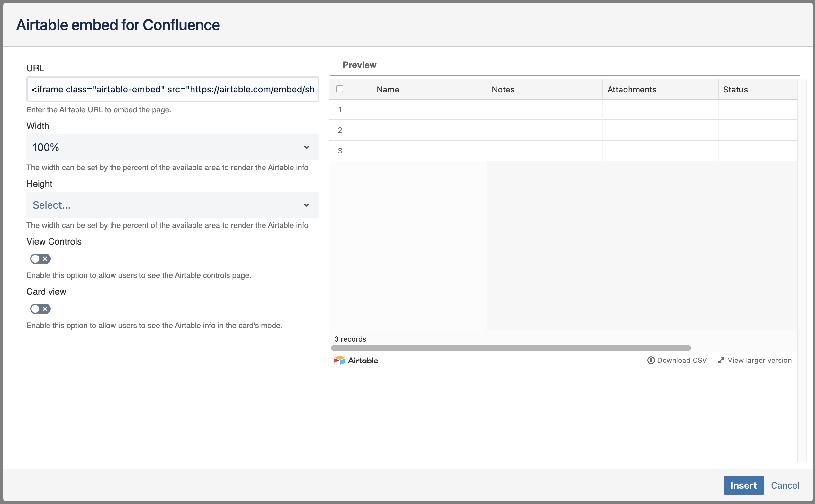Click the Download CSV link text
Screen dimensions: 815x504
[x=682, y=360]
